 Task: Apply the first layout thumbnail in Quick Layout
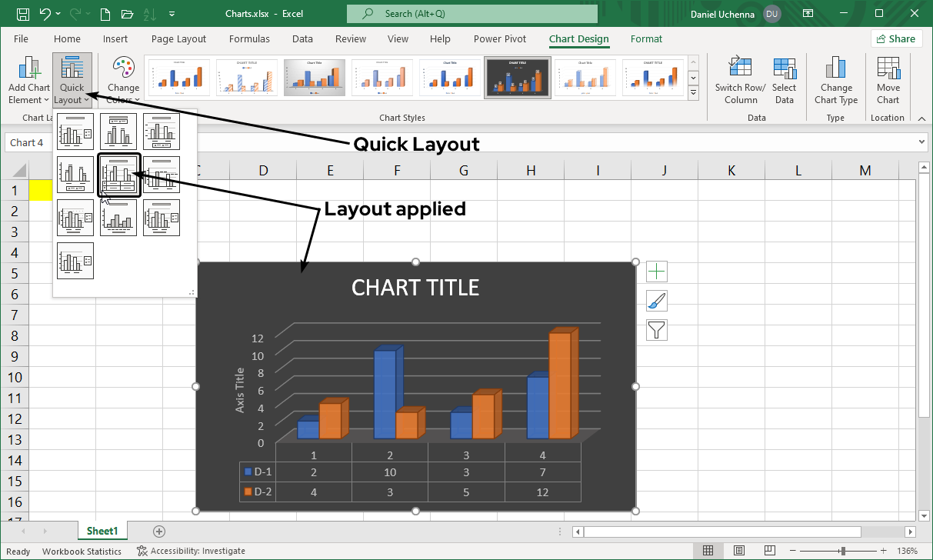75,131
